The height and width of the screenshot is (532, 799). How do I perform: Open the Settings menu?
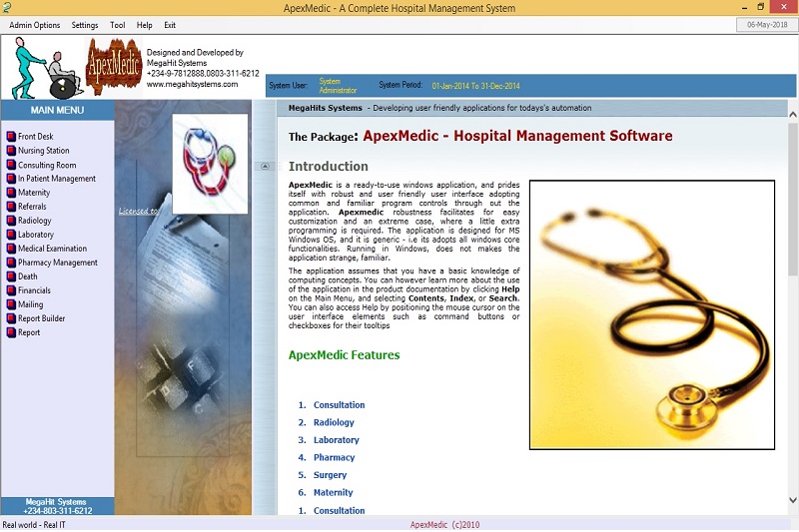point(85,25)
